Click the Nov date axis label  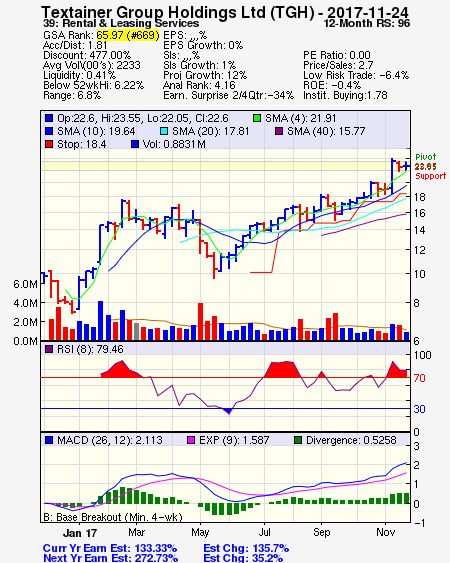click(x=385, y=532)
